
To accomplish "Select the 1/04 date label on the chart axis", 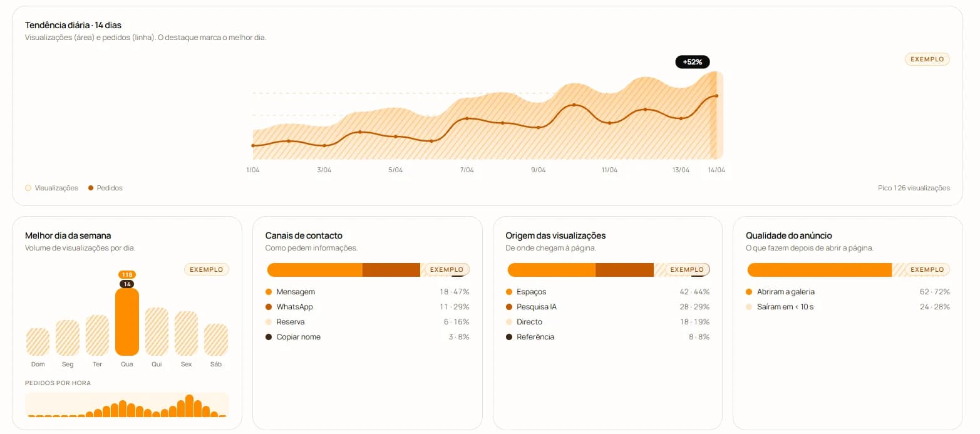I will pyautogui.click(x=253, y=170).
